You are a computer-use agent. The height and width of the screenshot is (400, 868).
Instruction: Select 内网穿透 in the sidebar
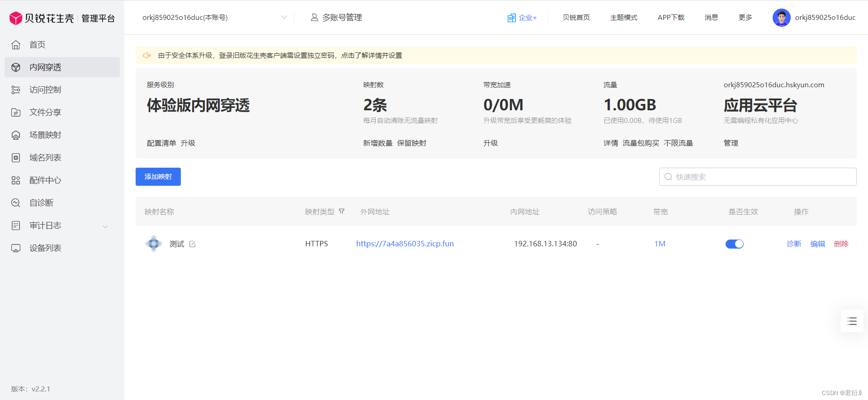62,67
